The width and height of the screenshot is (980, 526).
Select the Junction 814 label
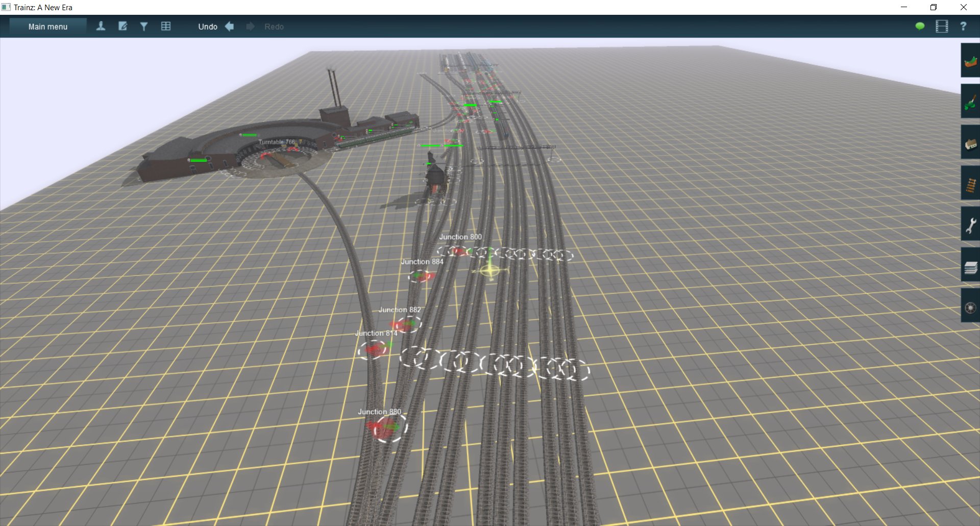(x=376, y=333)
